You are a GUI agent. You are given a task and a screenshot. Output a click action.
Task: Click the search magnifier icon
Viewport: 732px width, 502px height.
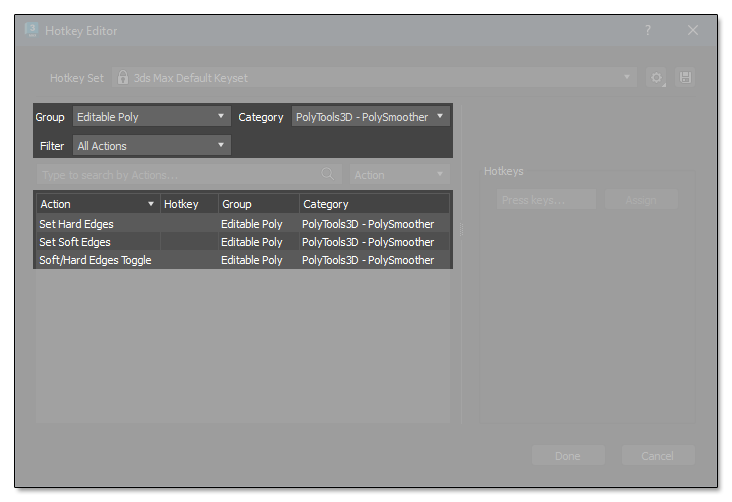tap(328, 175)
